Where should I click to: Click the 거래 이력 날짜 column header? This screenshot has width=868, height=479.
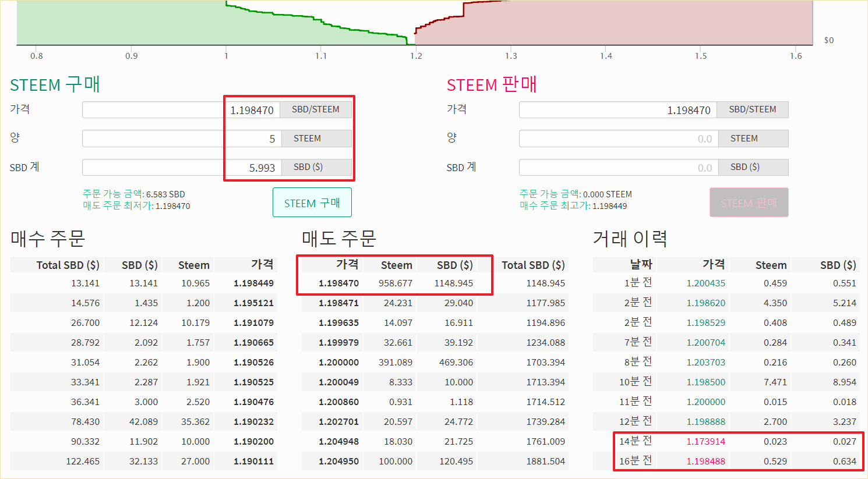pyautogui.click(x=641, y=264)
